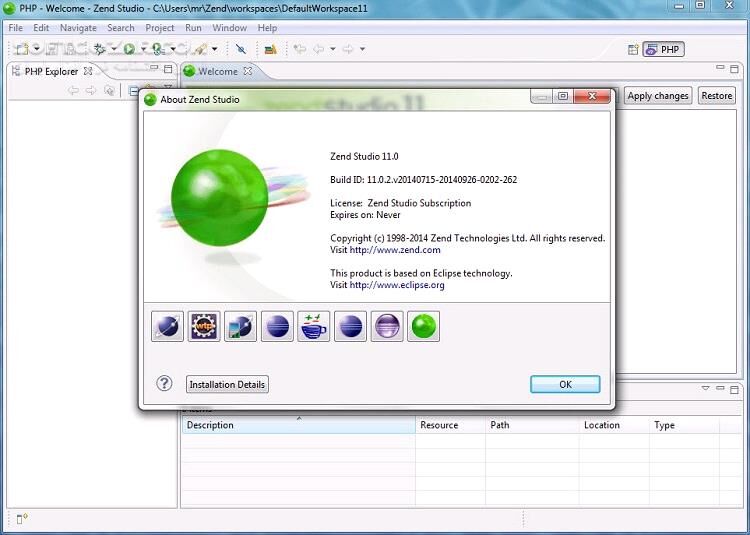750x535 pixels.
Task: Click the WTP gear feature icon
Action: pyautogui.click(x=204, y=327)
